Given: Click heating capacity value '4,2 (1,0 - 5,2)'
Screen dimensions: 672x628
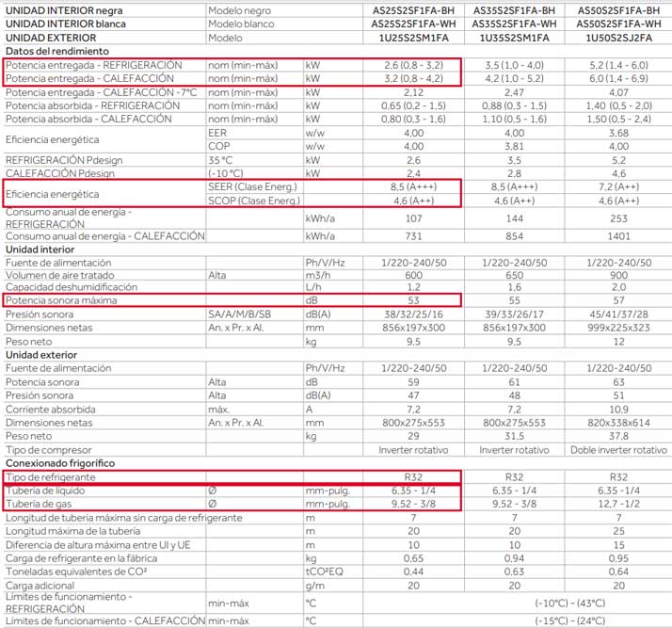Looking at the screenshot, I should [514, 78].
